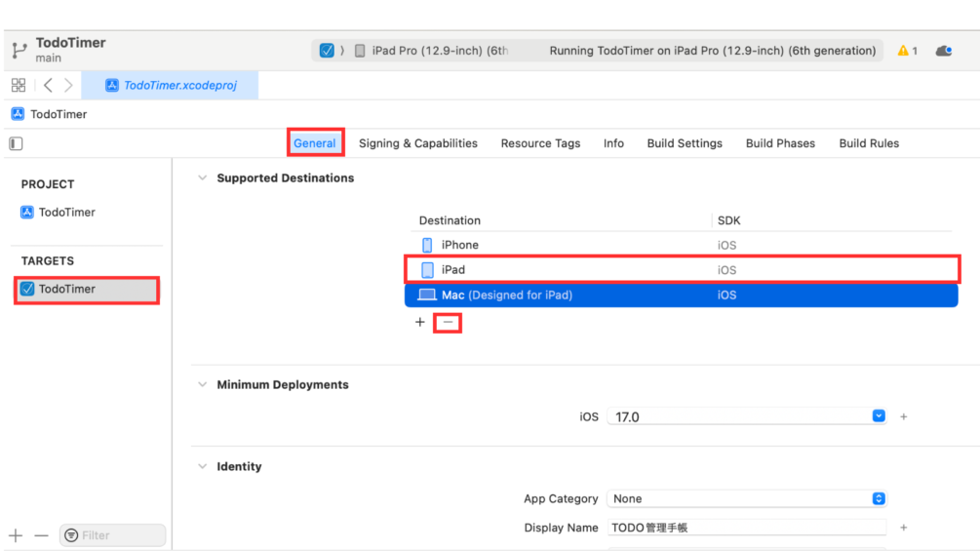This screenshot has width=980, height=551.
Task: Toggle the targets list sidebar icon
Action: tap(17, 143)
